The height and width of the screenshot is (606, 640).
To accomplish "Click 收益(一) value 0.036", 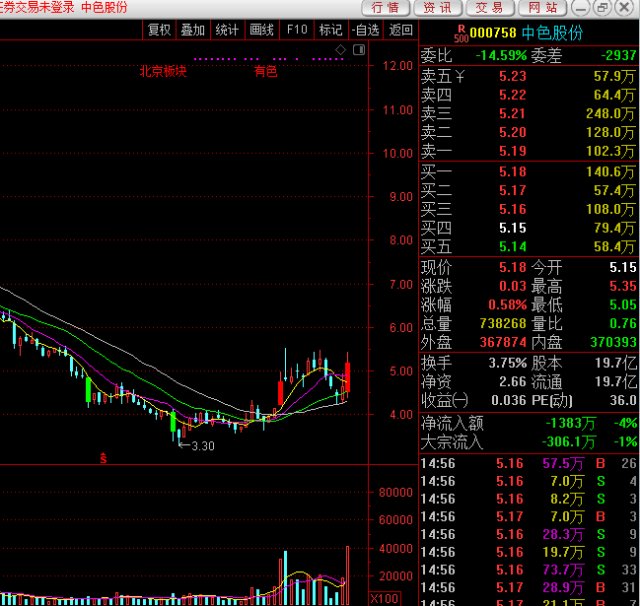I will tap(509, 400).
